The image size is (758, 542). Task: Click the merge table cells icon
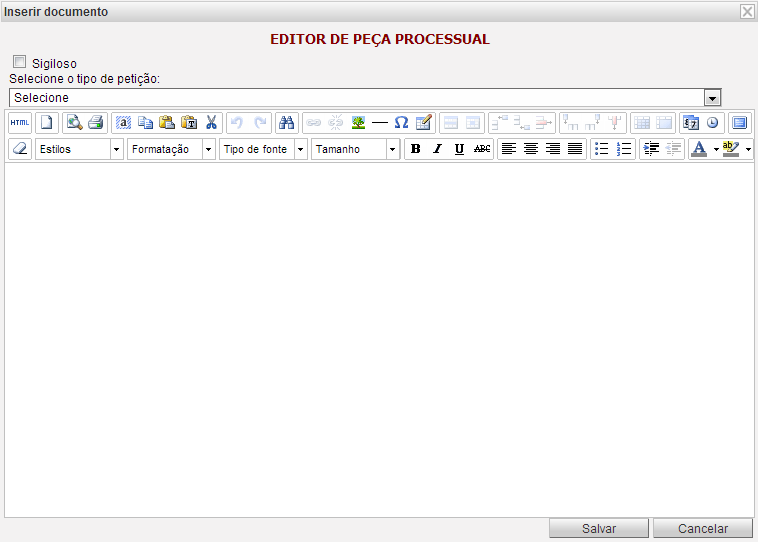[664, 123]
